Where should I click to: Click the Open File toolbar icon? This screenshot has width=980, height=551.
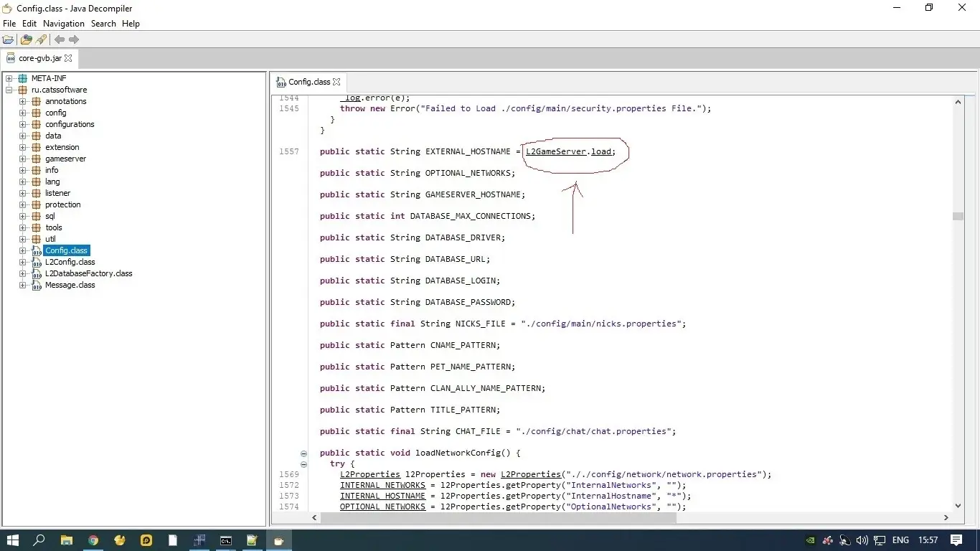tap(9, 39)
